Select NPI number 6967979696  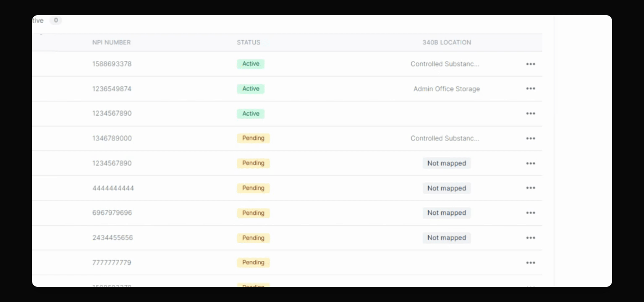(112, 213)
